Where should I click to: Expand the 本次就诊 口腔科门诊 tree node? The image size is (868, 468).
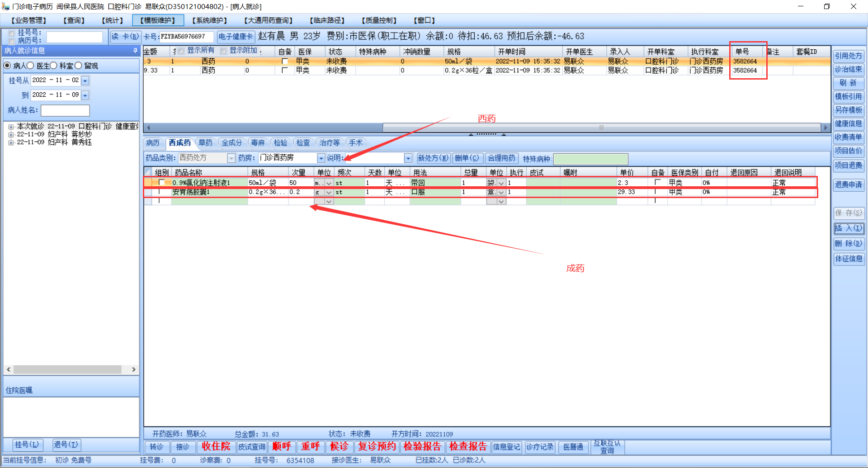(x=11, y=127)
